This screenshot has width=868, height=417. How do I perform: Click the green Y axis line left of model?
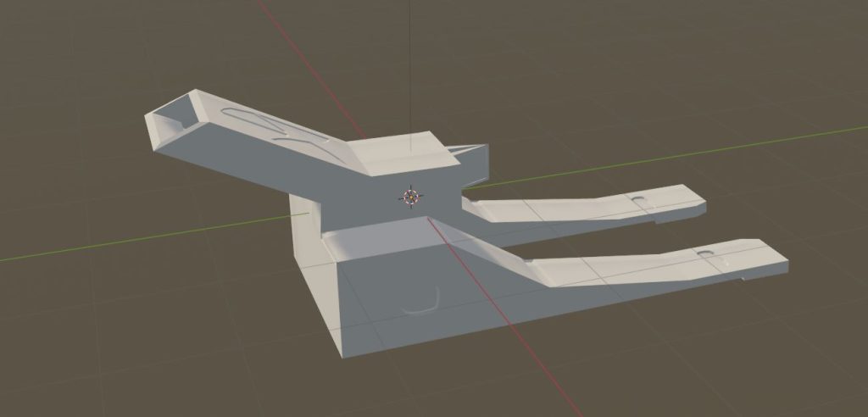click(127, 242)
